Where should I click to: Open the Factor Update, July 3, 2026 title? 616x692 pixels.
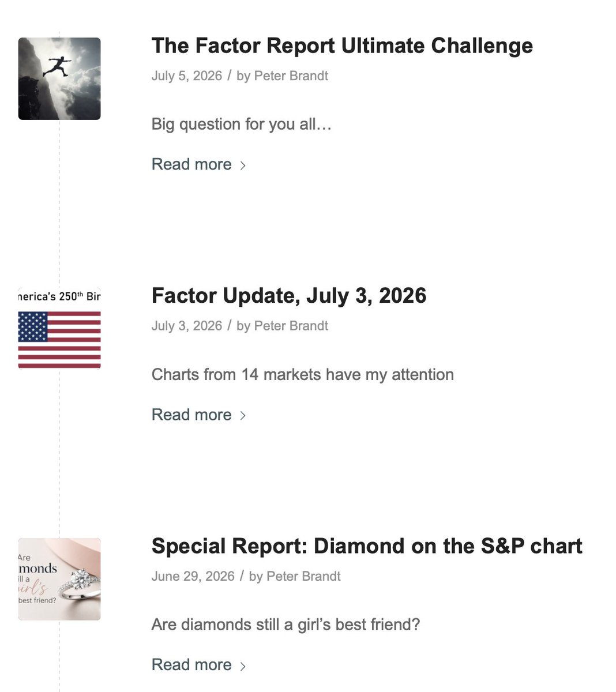[x=289, y=296]
